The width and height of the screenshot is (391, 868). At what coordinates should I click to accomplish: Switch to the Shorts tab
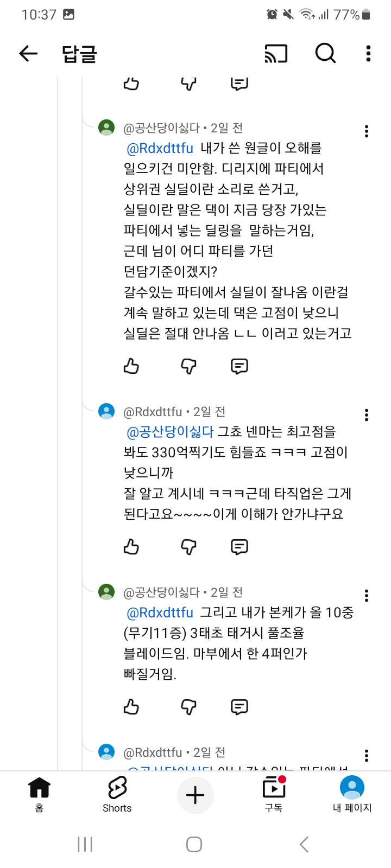(117, 794)
